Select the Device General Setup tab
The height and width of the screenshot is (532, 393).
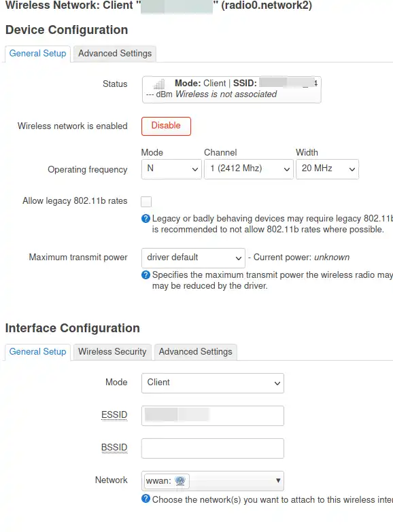point(37,54)
